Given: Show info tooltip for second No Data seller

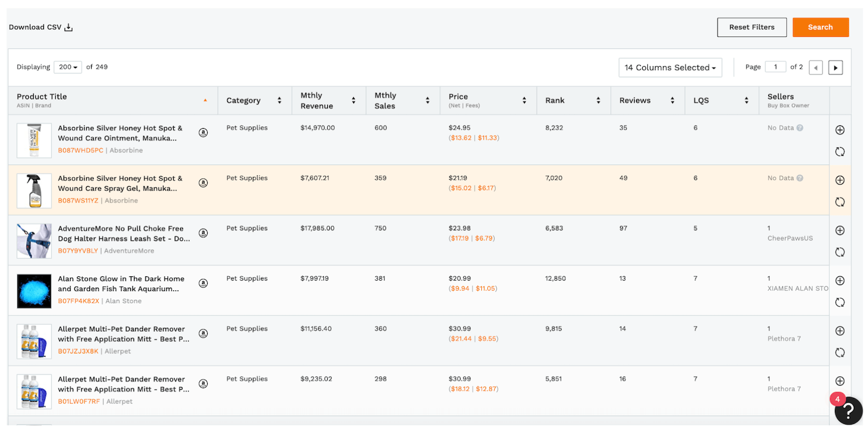Looking at the screenshot, I should [x=800, y=178].
